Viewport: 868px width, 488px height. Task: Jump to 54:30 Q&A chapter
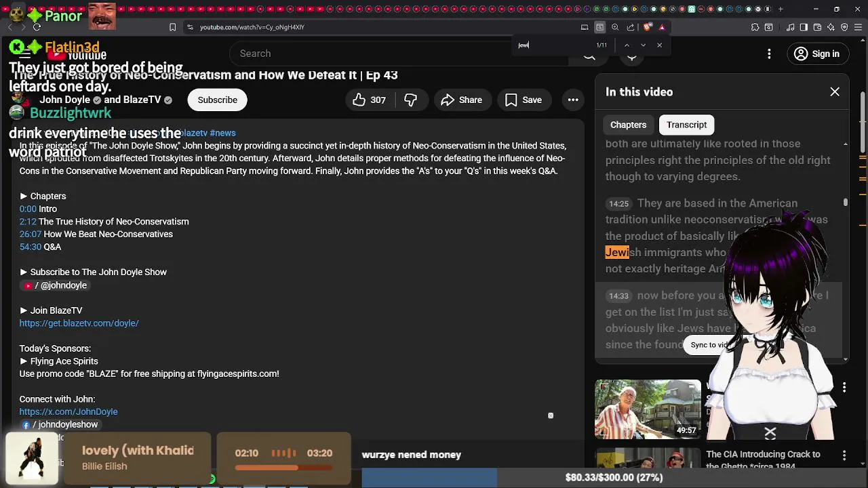[x=31, y=247]
